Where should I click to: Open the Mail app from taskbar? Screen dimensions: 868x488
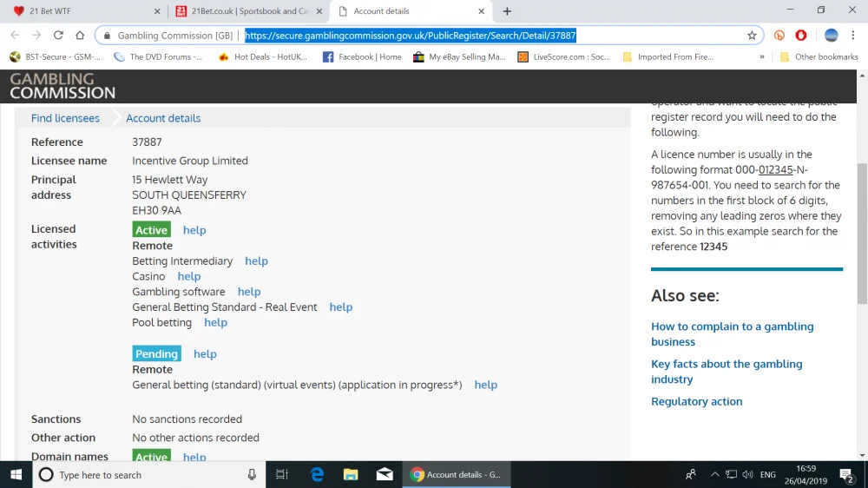[385, 475]
